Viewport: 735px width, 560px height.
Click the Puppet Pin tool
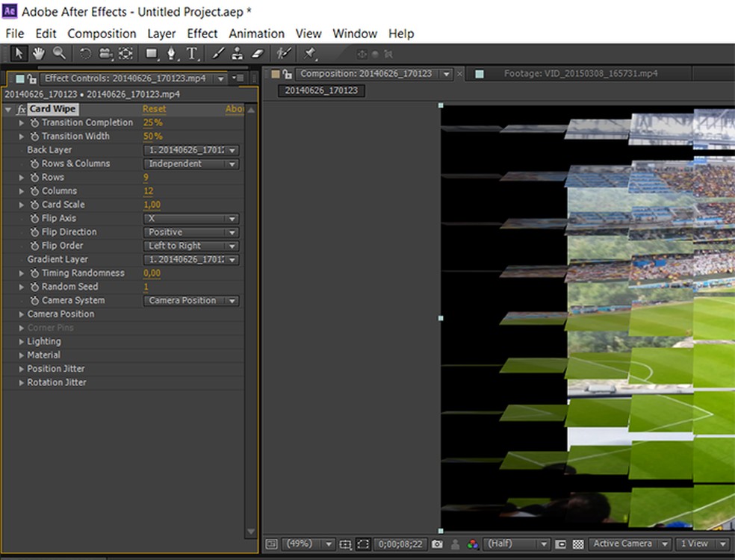pyautogui.click(x=310, y=54)
